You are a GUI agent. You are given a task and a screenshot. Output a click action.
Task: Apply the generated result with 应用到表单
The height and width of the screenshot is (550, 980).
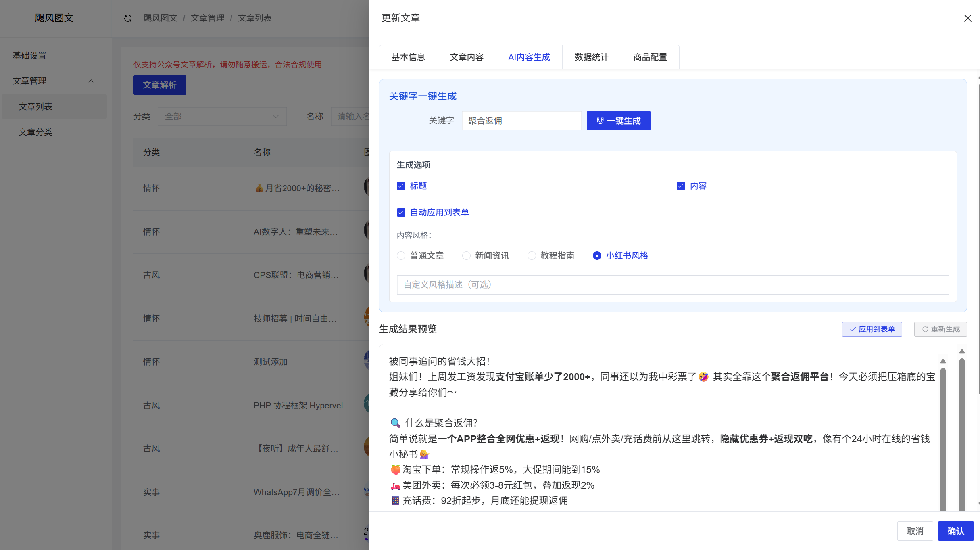[872, 329]
